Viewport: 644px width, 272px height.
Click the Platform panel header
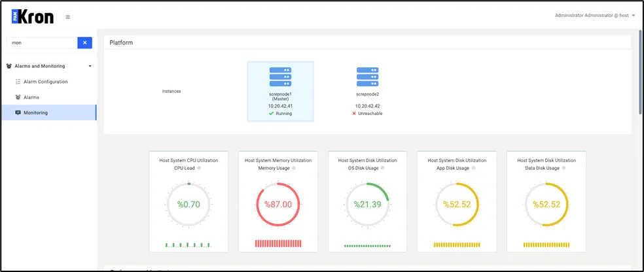point(368,42)
